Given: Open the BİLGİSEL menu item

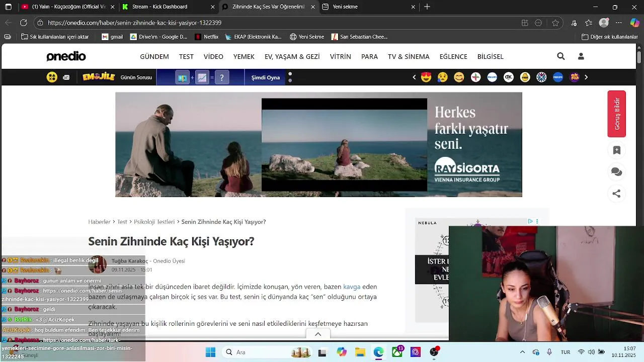Looking at the screenshot, I should (491, 56).
